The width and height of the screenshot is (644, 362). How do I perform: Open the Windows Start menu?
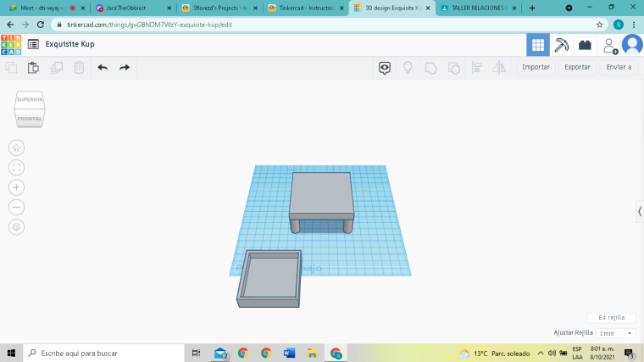click(x=11, y=353)
